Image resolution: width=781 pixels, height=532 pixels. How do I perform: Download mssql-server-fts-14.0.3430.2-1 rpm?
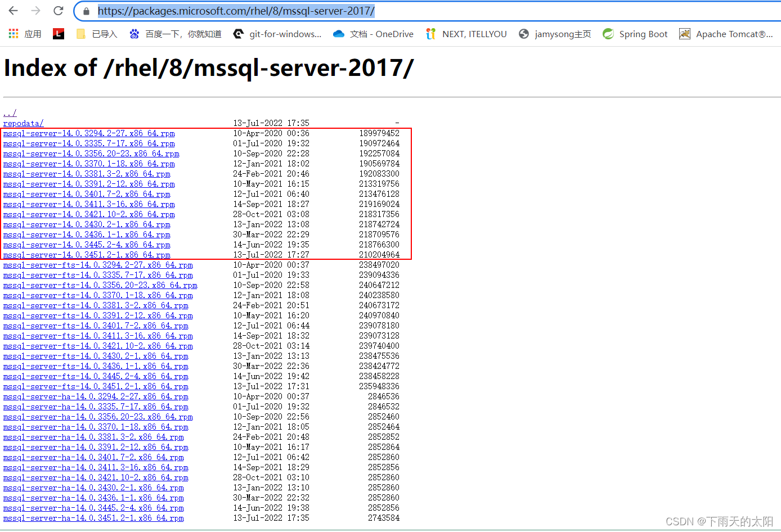[x=96, y=356]
